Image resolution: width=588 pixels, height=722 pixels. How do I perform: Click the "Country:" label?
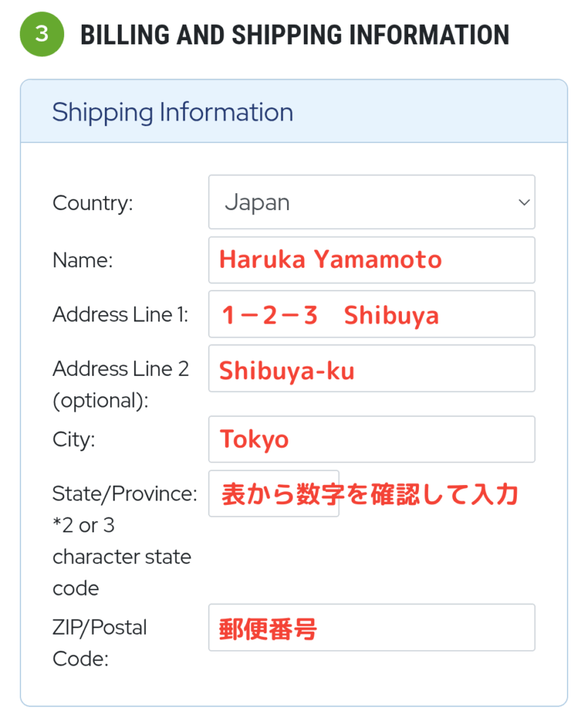(x=92, y=203)
